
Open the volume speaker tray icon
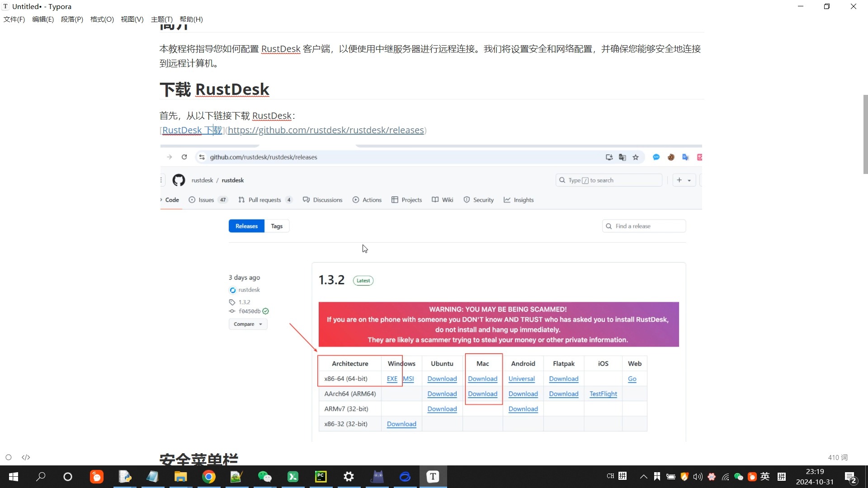(698, 477)
